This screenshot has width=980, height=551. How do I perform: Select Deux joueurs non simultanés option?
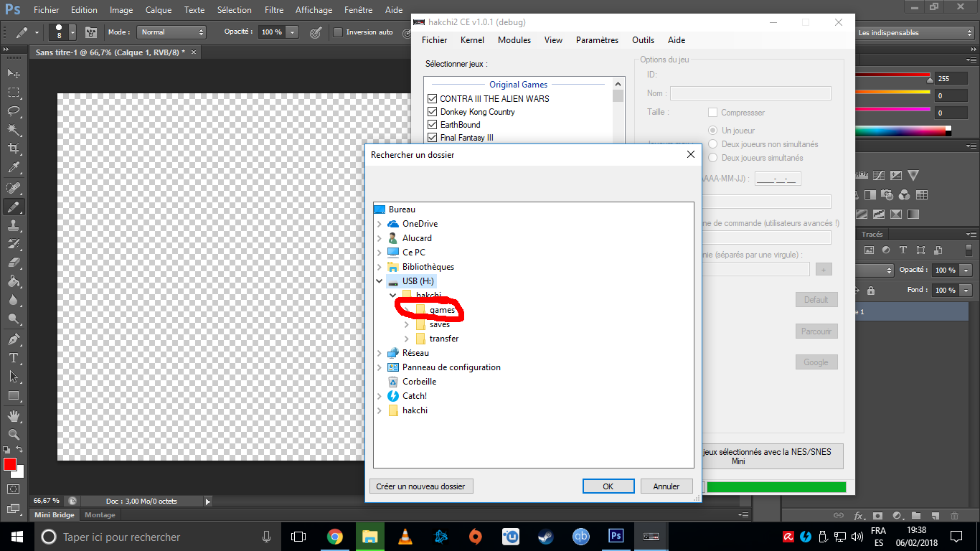tap(712, 144)
